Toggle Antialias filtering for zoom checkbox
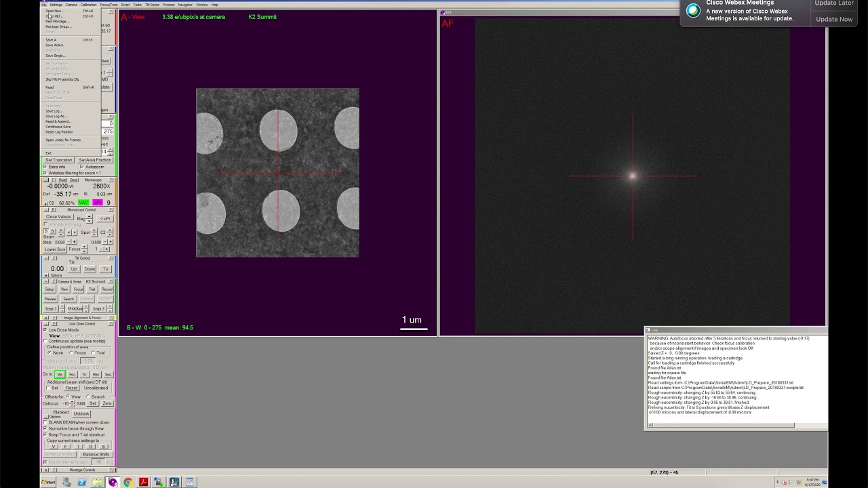 pyautogui.click(x=45, y=173)
